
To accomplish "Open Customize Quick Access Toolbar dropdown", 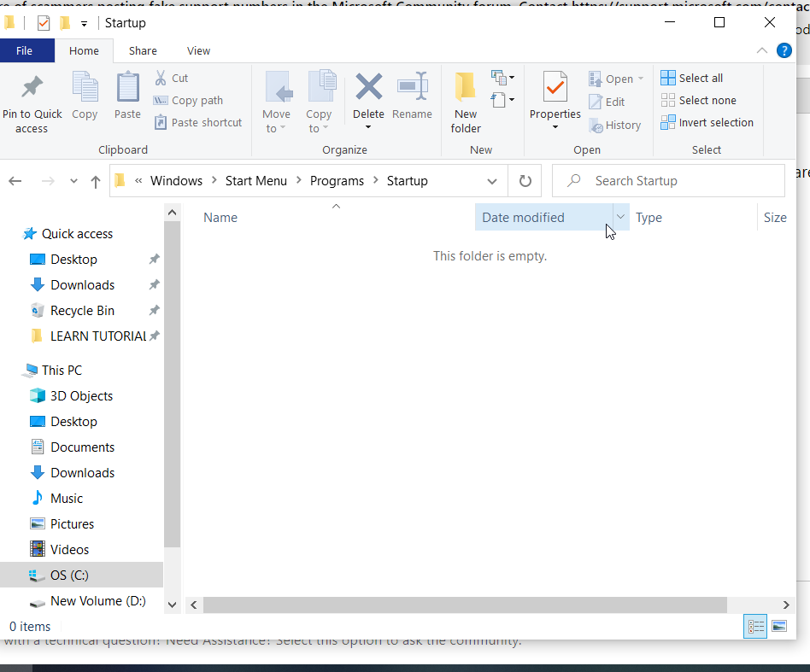I will [x=85, y=24].
